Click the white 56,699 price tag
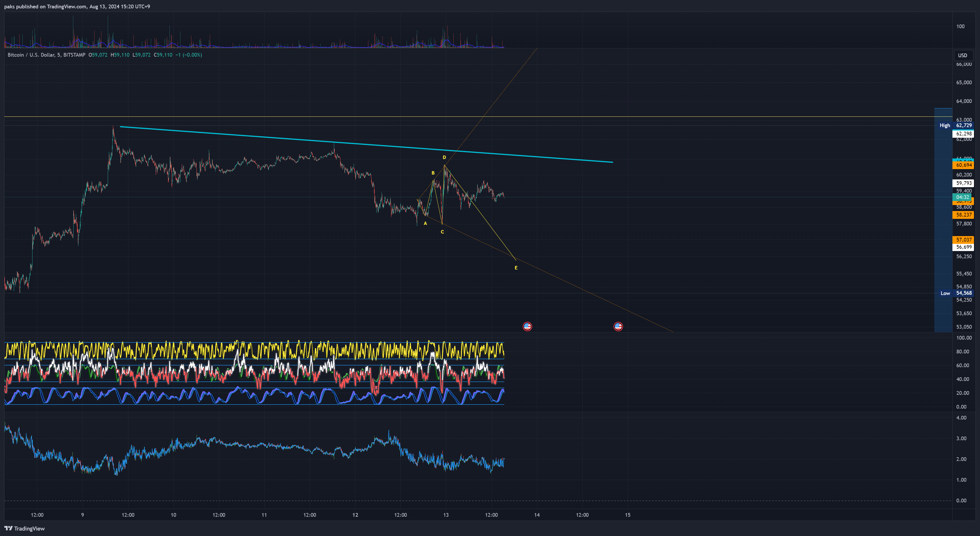 pos(963,247)
